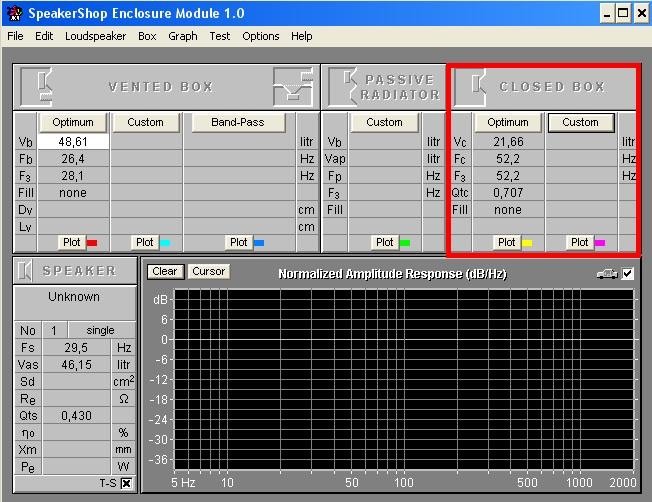Open the Test menu
This screenshot has width=652, height=502.
(x=220, y=36)
